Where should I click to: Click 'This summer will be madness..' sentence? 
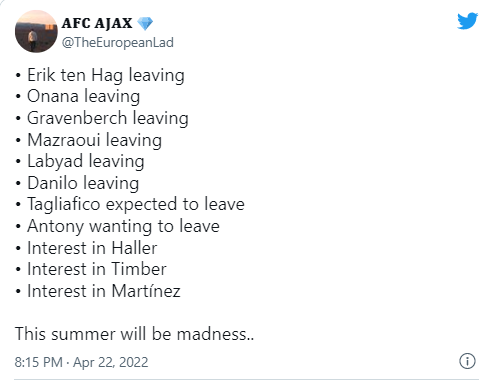(134, 334)
